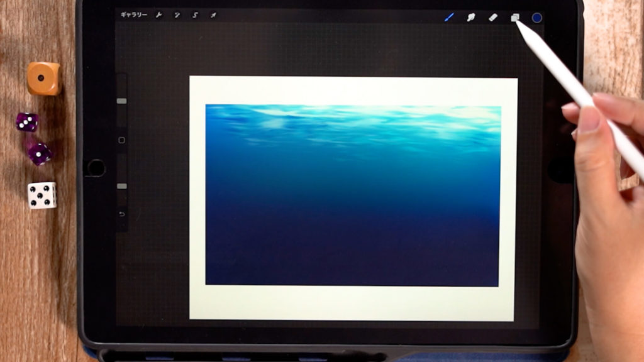Image resolution: width=644 pixels, height=362 pixels.
Task: Open the Adjustments magic wand menu
Action: pyautogui.click(x=177, y=15)
